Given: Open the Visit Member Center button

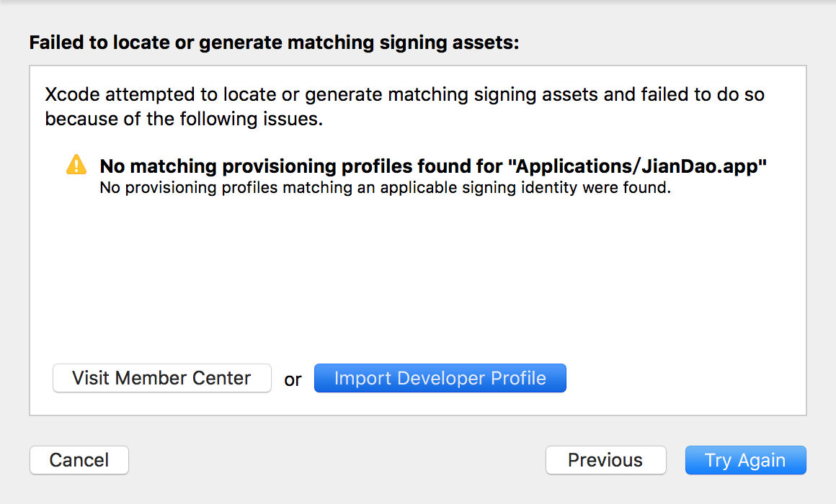Looking at the screenshot, I should pos(161,378).
